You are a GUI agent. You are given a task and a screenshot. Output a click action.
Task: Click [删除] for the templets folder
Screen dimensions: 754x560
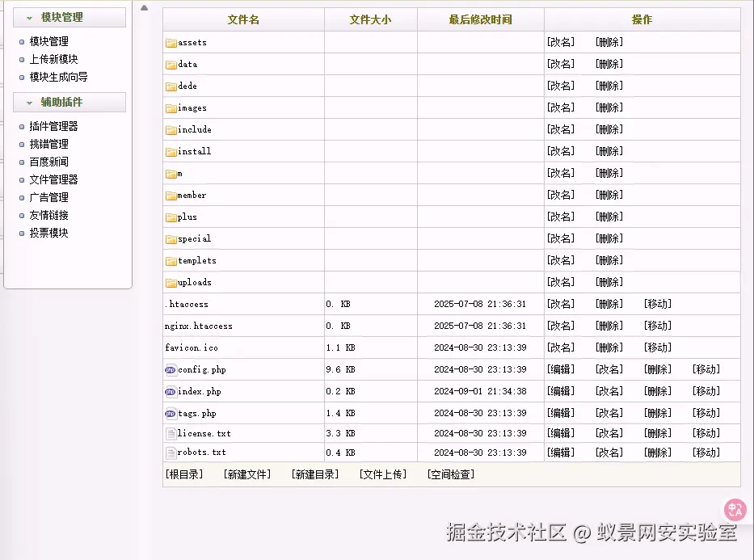609,260
